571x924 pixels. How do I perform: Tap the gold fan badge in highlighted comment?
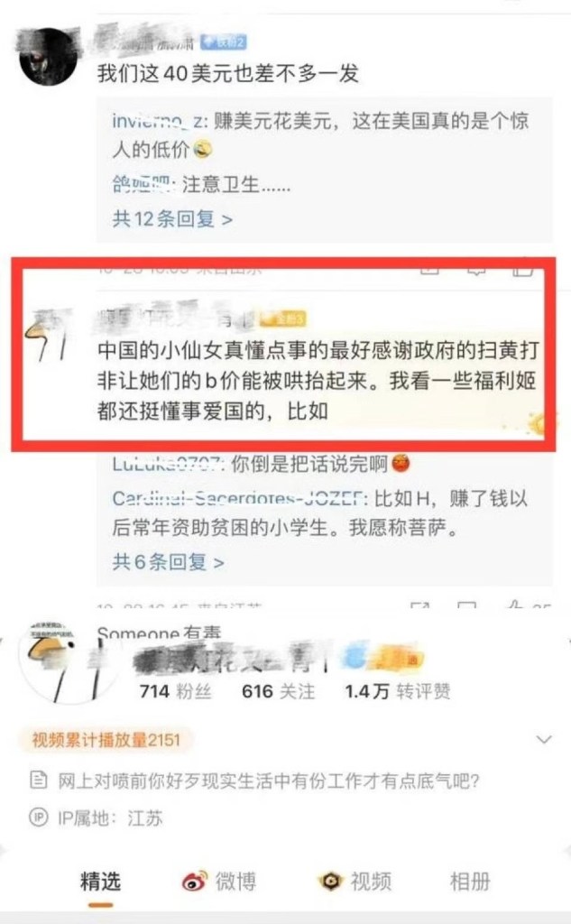(x=283, y=319)
